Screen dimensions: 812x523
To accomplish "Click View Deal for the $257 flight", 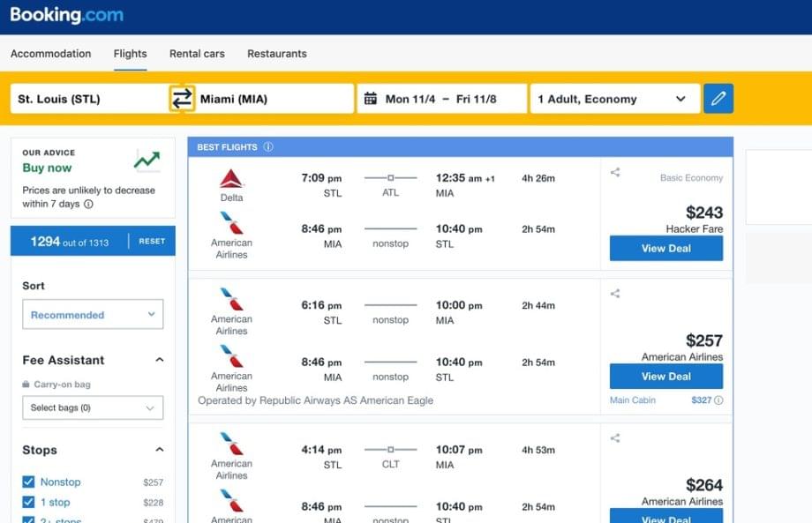I will coord(665,376).
